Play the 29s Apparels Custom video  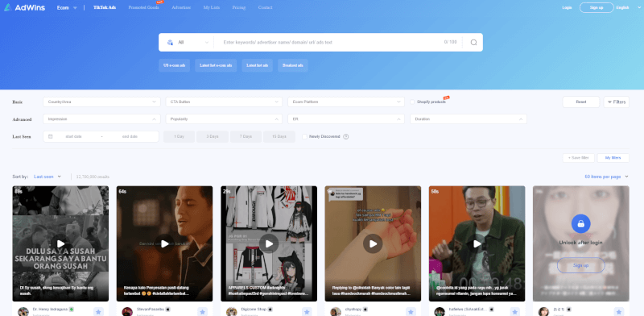(x=269, y=243)
